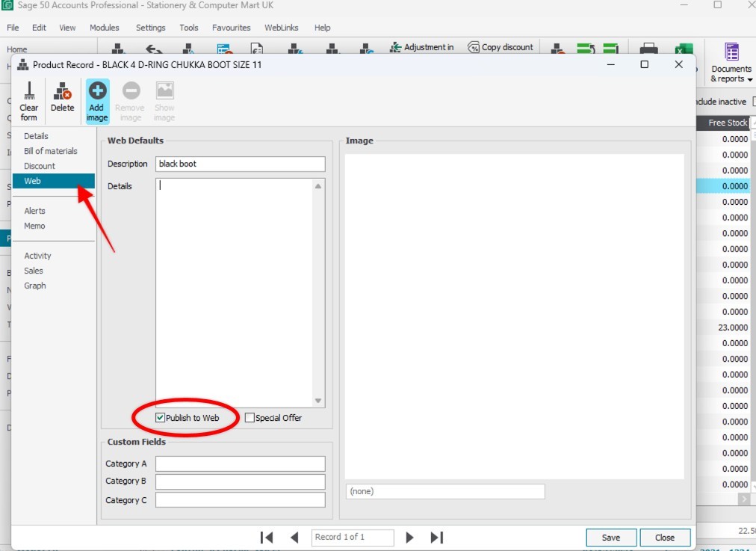Image resolution: width=756 pixels, height=551 pixels.
Task: Switch to the Details section
Action: coord(36,136)
